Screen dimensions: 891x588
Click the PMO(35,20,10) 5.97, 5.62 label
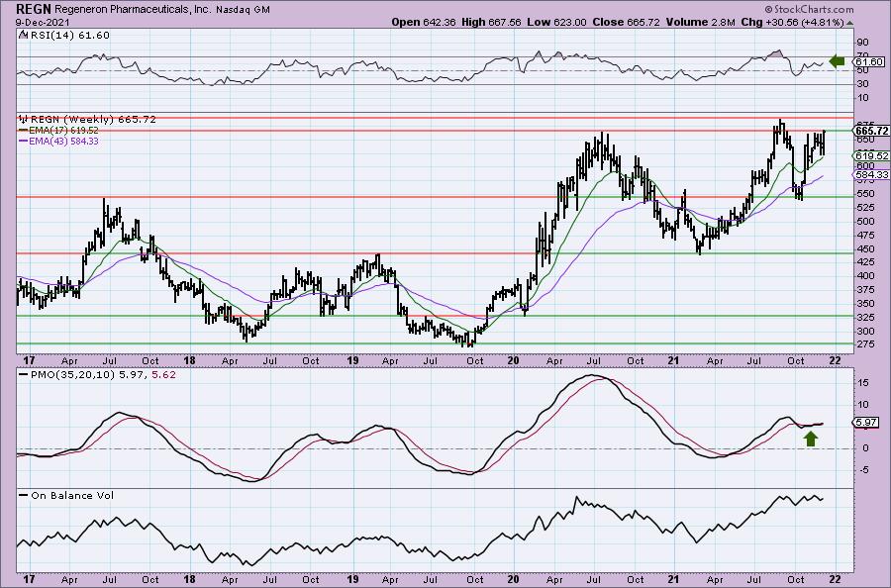pyautogui.click(x=103, y=375)
